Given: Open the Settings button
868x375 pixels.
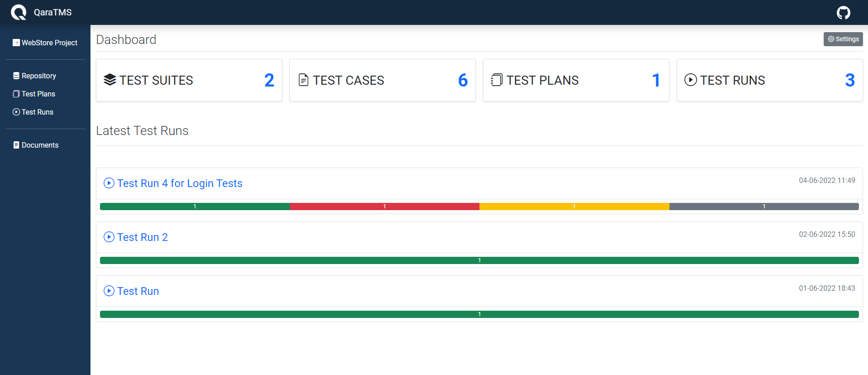Looking at the screenshot, I should (843, 39).
